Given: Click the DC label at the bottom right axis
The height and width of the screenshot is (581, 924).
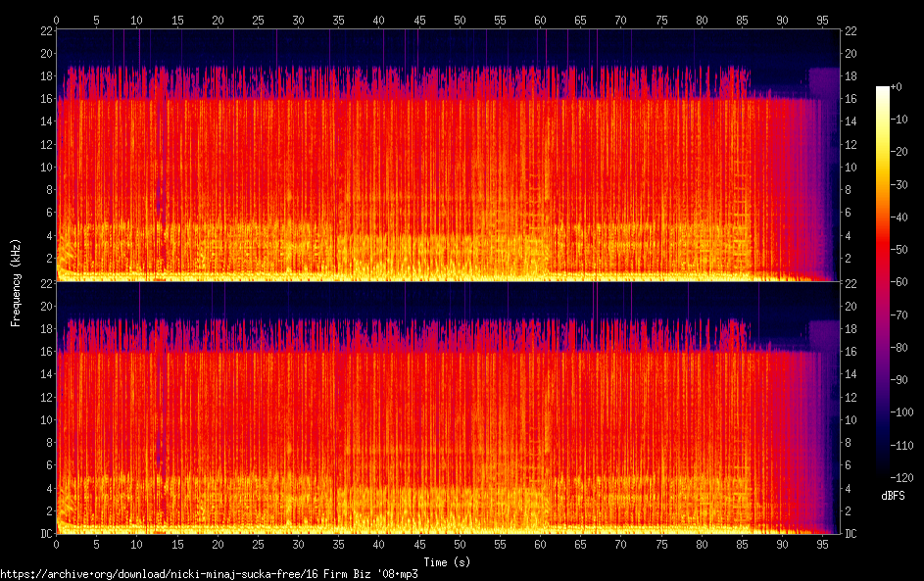Looking at the screenshot, I should click(x=850, y=534).
